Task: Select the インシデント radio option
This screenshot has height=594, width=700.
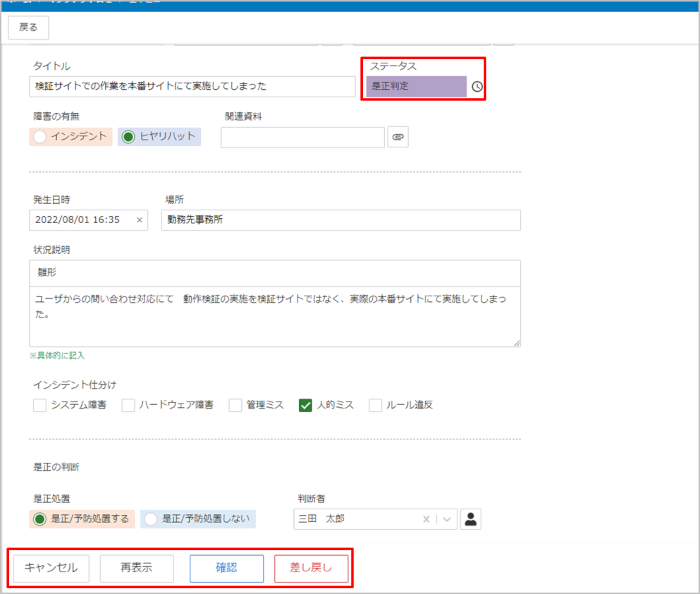Action: 40,137
